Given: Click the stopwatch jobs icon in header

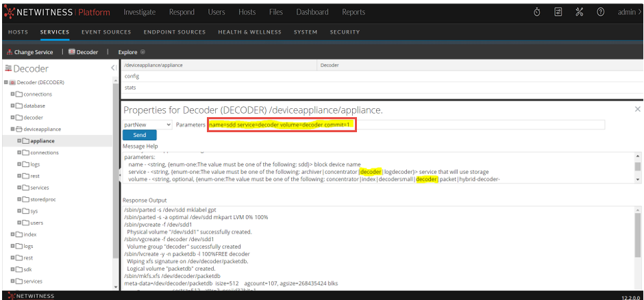Looking at the screenshot, I should tap(537, 12).
